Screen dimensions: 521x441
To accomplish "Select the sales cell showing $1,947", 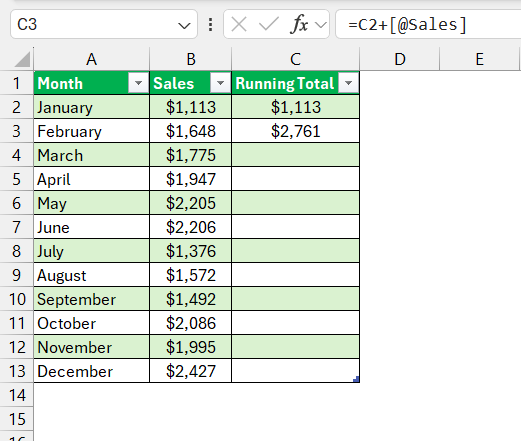I will click(191, 179).
